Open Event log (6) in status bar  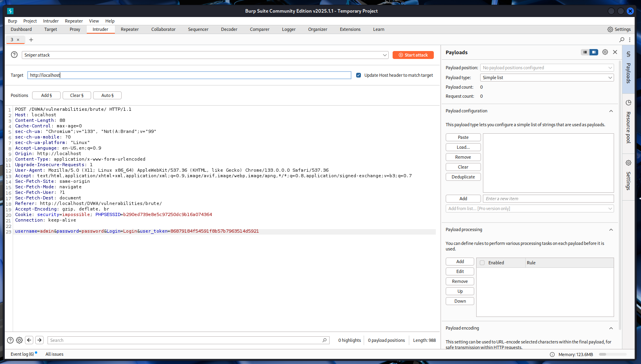coord(22,354)
